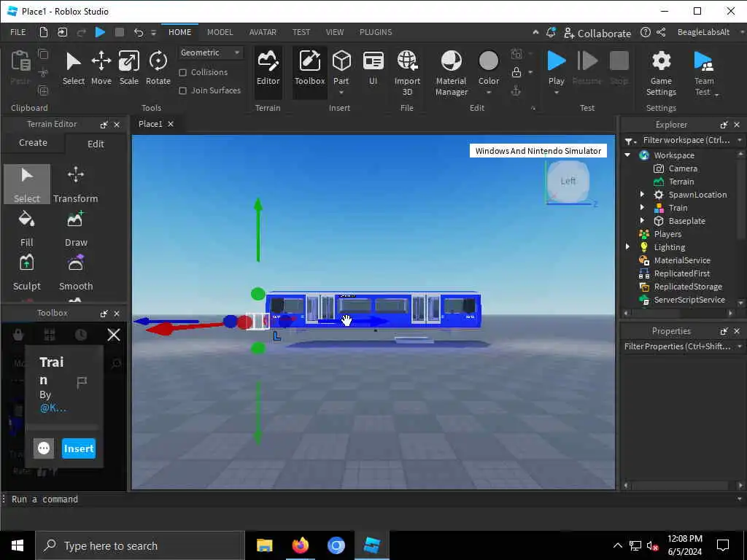Open File Explorer from the taskbar
747x560 pixels.
pyautogui.click(x=264, y=545)
